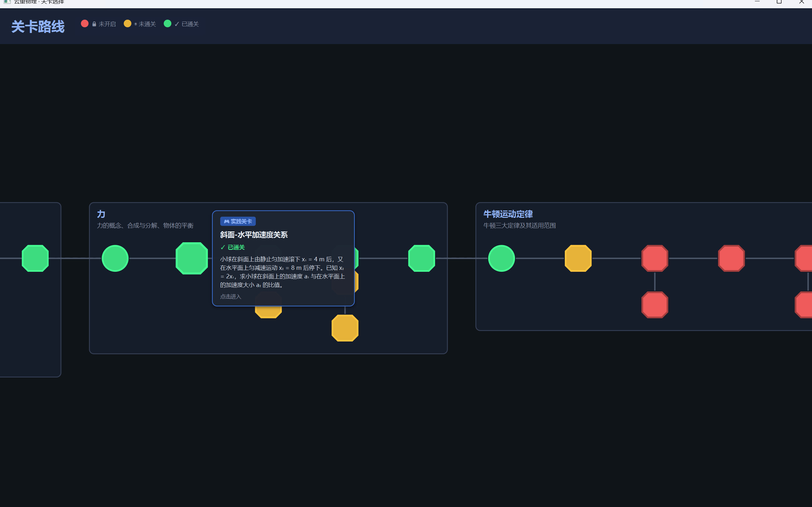Click the 未通关 legend label
This screenshot has width=812, height=507.
coord(147,24)
